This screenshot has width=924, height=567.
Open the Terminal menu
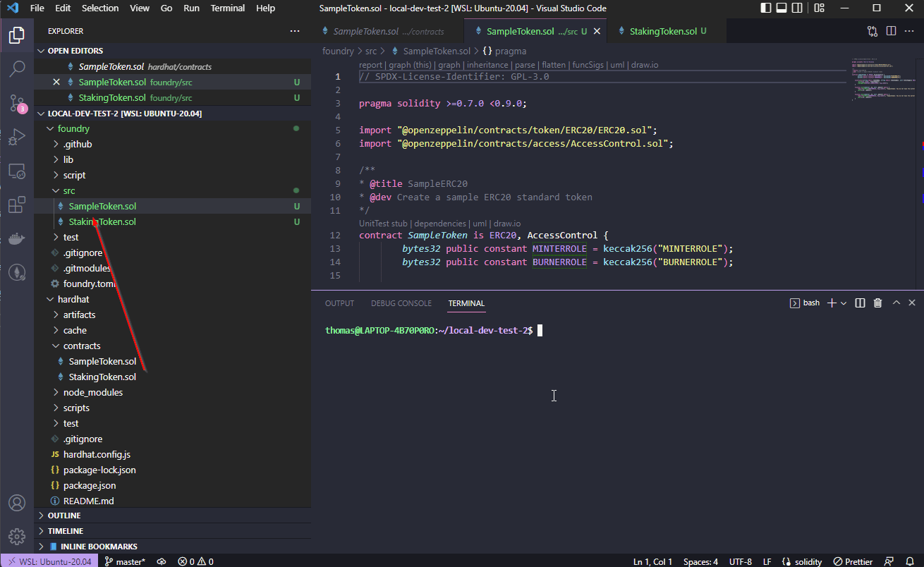click(x=228, y=8)
